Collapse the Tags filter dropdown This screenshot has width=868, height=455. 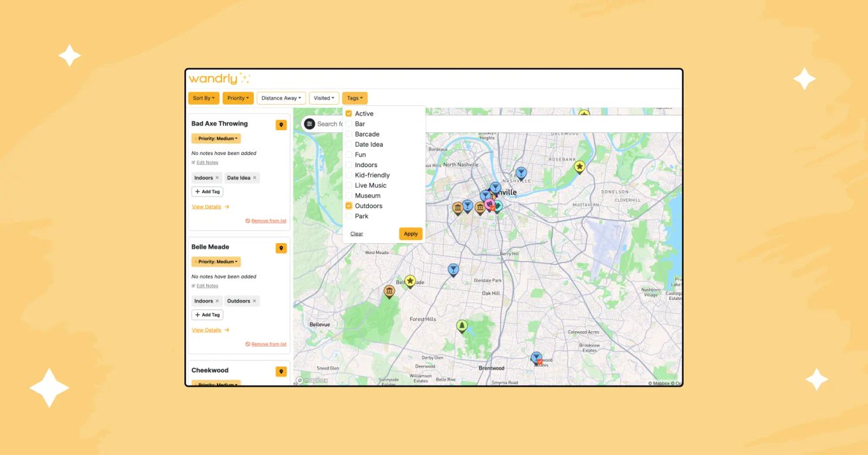point(355,98)
